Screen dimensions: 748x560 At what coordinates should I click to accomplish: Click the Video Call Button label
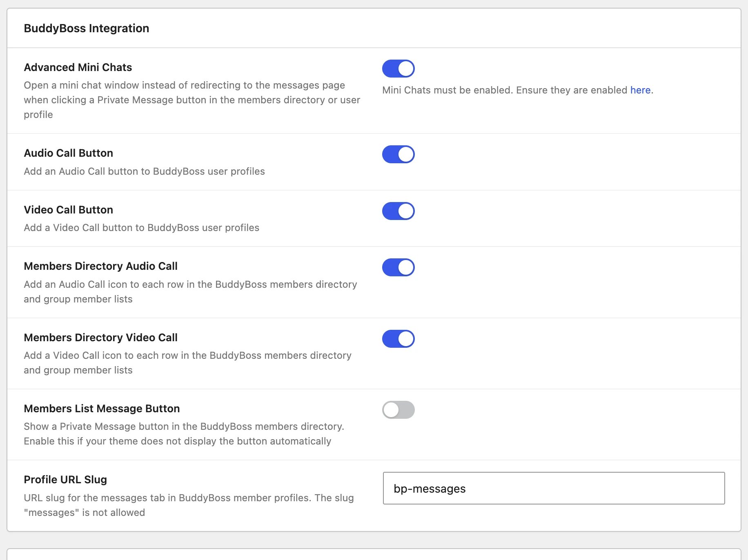point(69,210)
